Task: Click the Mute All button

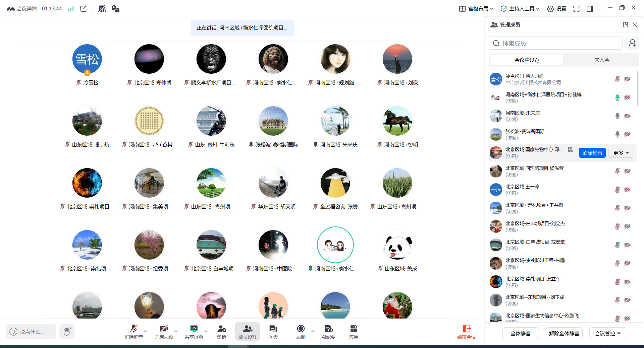Action: coord(520,333)
